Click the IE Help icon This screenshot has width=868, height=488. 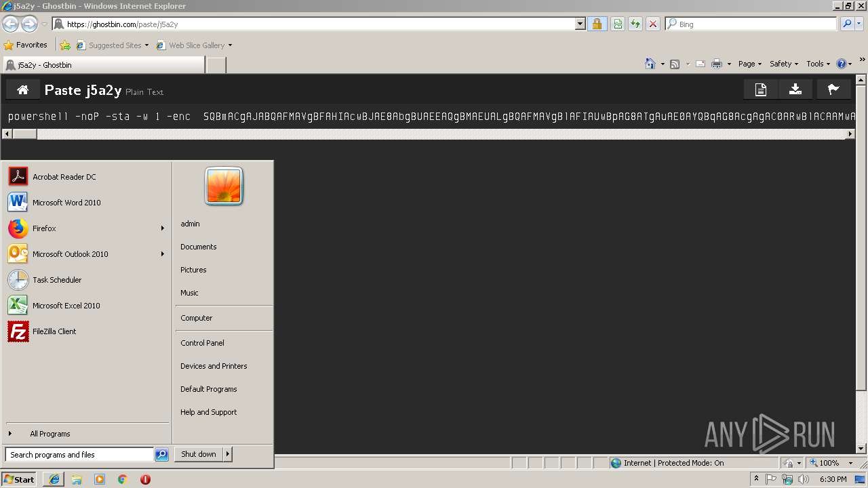tap(842, 64)
